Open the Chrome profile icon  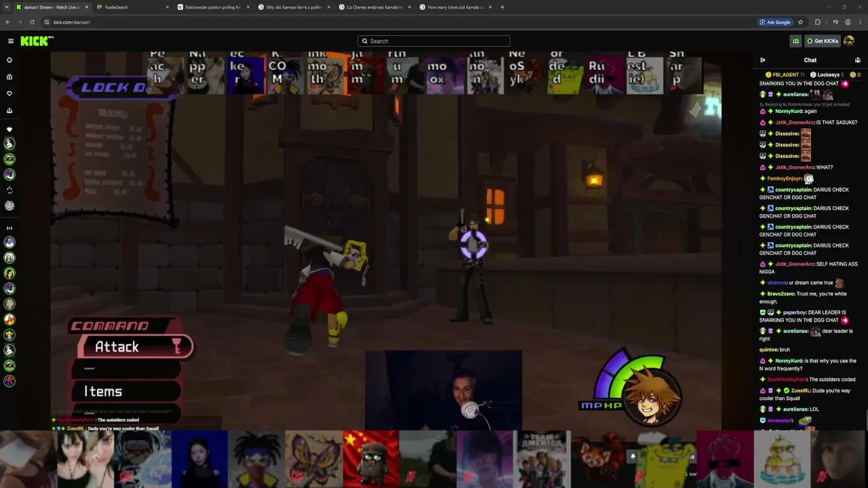click(x=848, y=22)
